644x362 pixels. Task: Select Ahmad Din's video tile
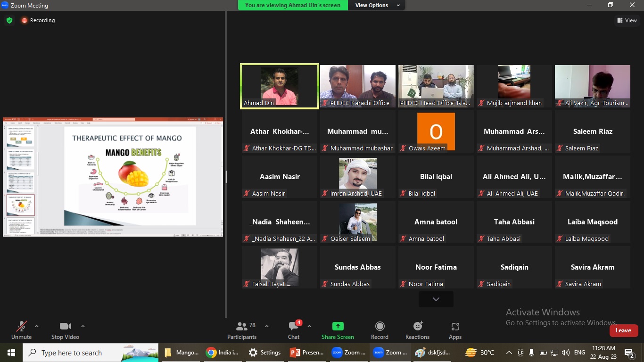(280, 86)
